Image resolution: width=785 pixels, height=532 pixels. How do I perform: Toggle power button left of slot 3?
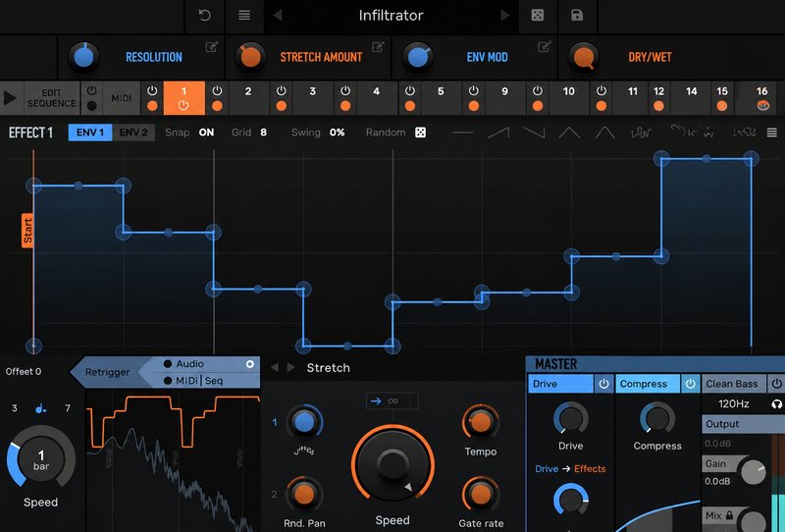click(x=282, y=91)
